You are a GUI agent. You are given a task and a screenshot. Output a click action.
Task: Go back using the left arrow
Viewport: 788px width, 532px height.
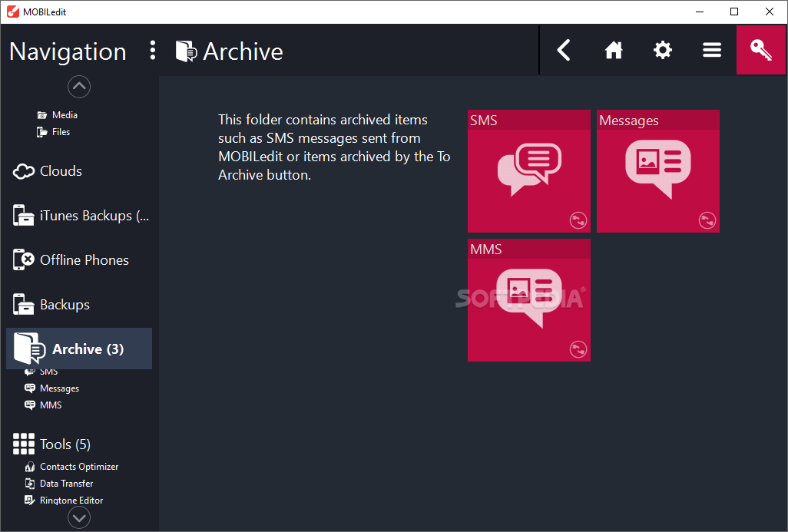pos(564,50)
